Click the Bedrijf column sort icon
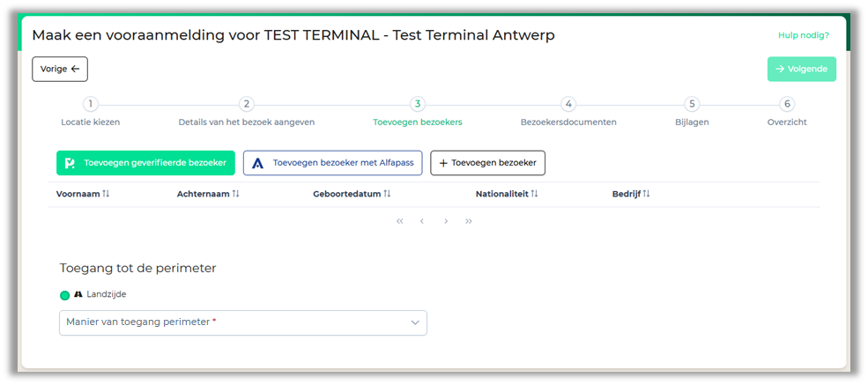 point(647,194)
